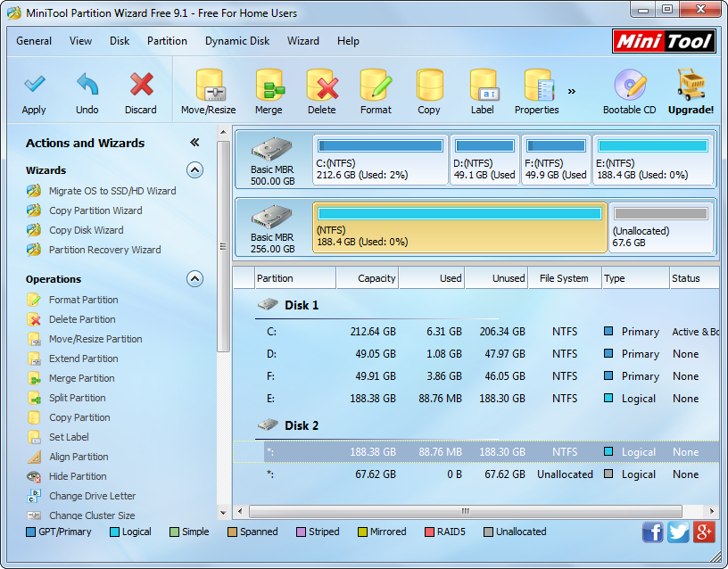This screenshot has height=569, width=728.
Task: Click the Upgrade shopping cart icon
Action: pyautogui.click(x=691, y=85)
